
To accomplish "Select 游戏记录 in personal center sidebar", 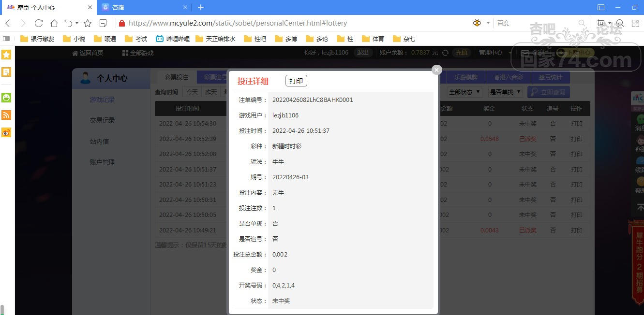I will coord(102,100).
